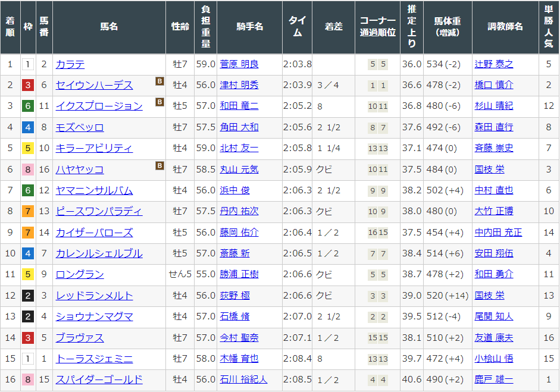Open horse link レッドランメルト
Screen dimensions: 560x392
pyautogui.click(x=94, y=296)
